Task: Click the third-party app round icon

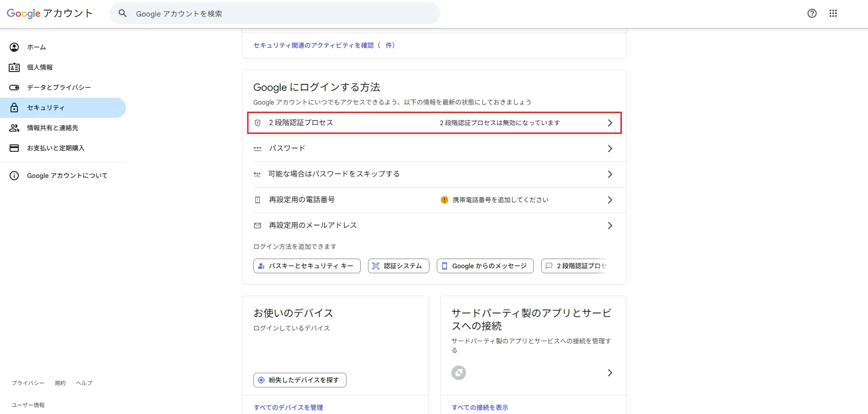Action: coord(459,373)
